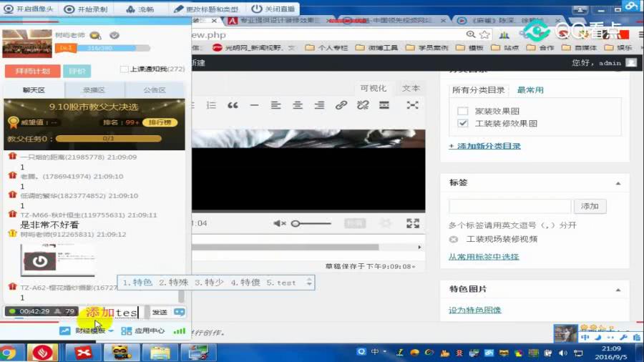Unmute the video player volume icon
The image size is (644, 362).
coord(280,223)
